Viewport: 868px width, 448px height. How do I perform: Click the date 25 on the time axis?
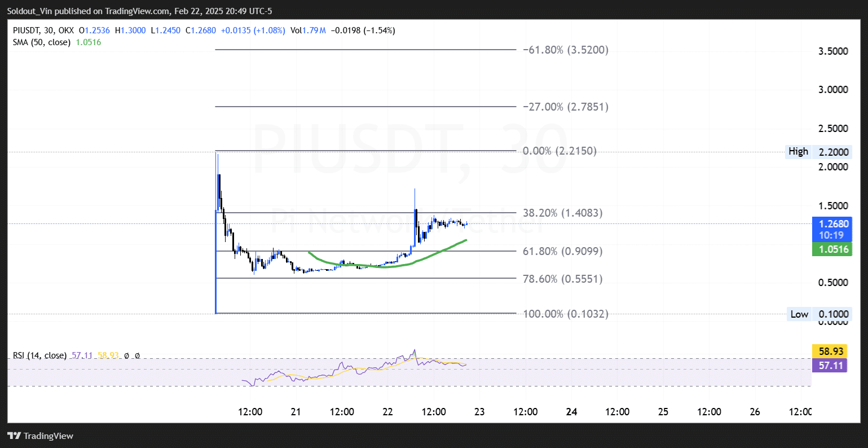point(663,412)
